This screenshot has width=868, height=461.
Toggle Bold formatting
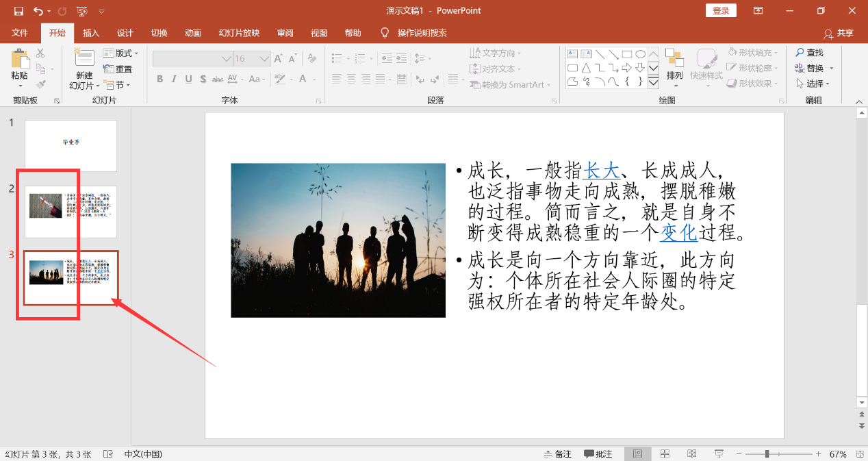click(160, 79)
